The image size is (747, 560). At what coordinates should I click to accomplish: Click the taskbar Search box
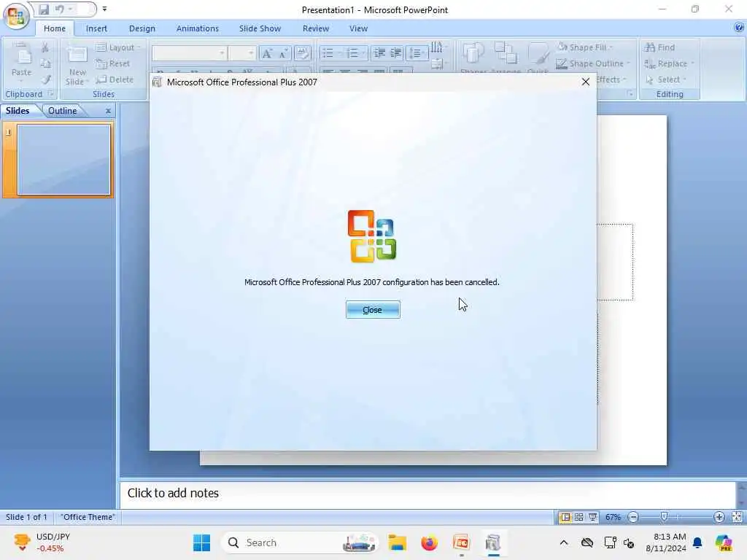click(301, 542)
